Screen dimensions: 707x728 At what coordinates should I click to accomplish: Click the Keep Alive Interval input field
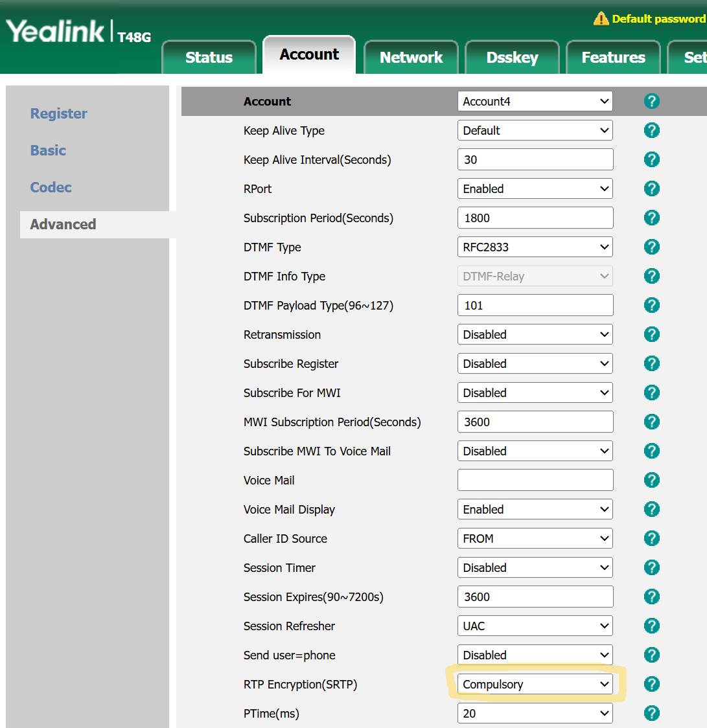[x=535, y=159]
